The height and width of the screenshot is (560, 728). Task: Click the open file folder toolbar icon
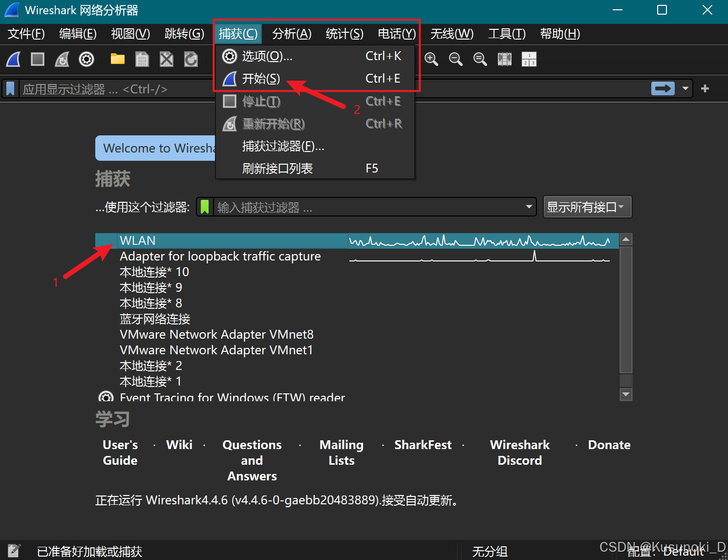[117, 59]
